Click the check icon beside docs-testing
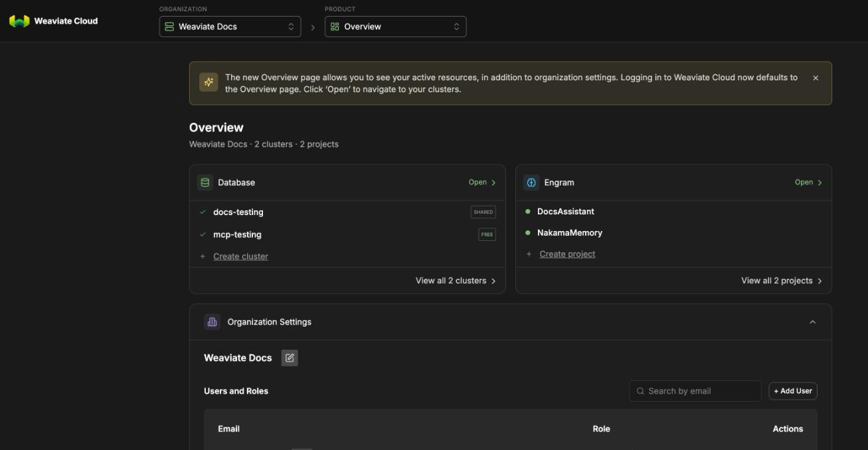The width and height of the screenshot is (868, 450). pos(203,212)
